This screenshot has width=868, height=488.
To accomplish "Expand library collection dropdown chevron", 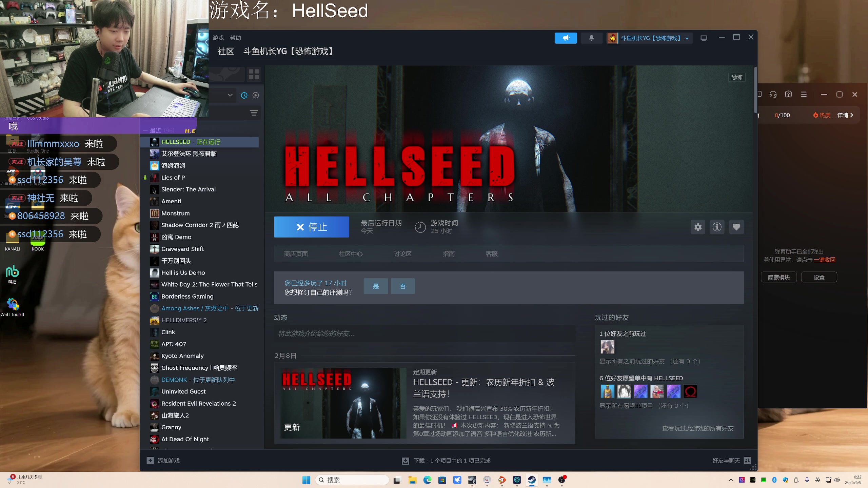I will [230, 95].
